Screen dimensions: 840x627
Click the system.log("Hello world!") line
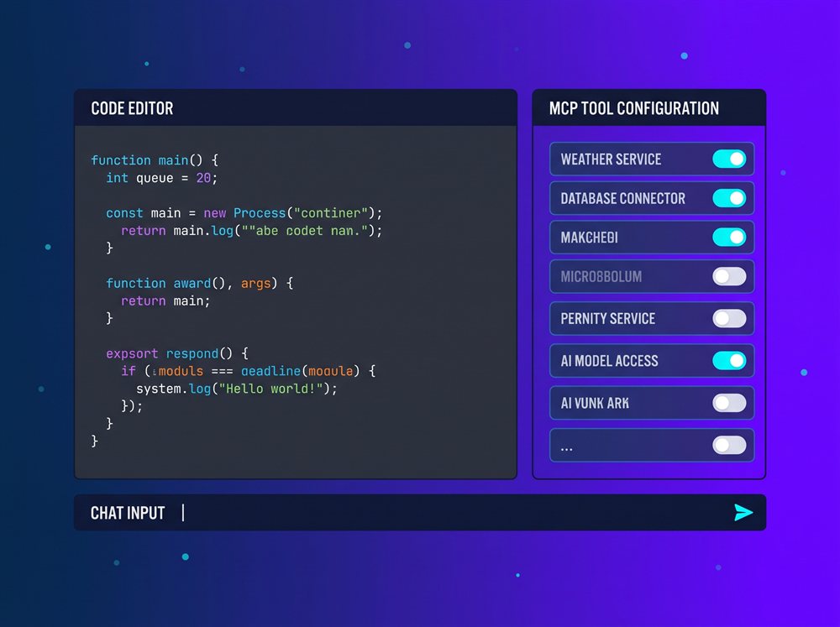236,389
